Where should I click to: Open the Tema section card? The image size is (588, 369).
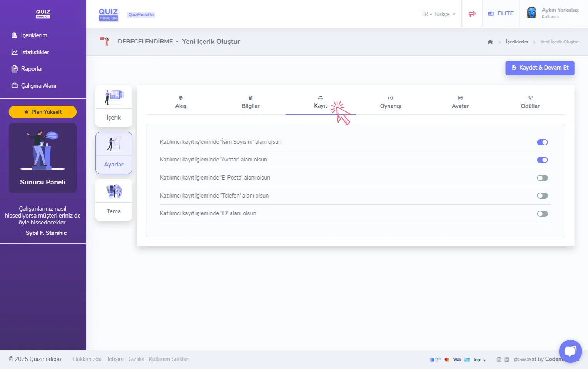(114, 200)
